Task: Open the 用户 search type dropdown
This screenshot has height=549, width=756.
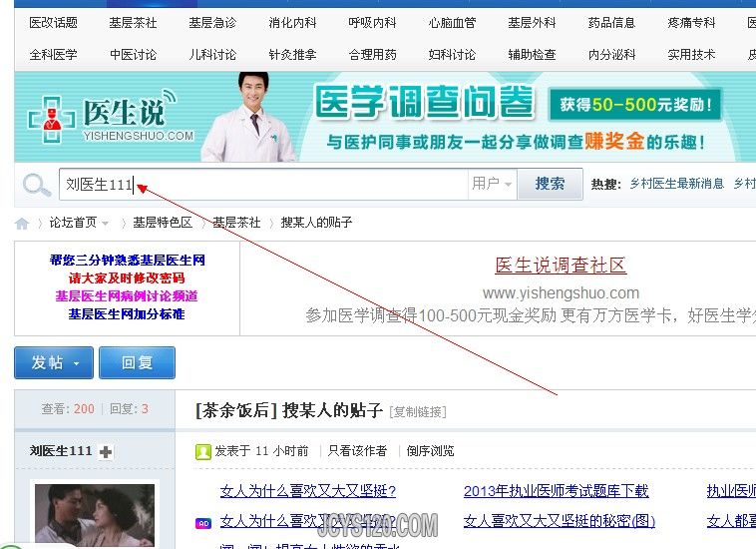Action: (x=492, y=184)
